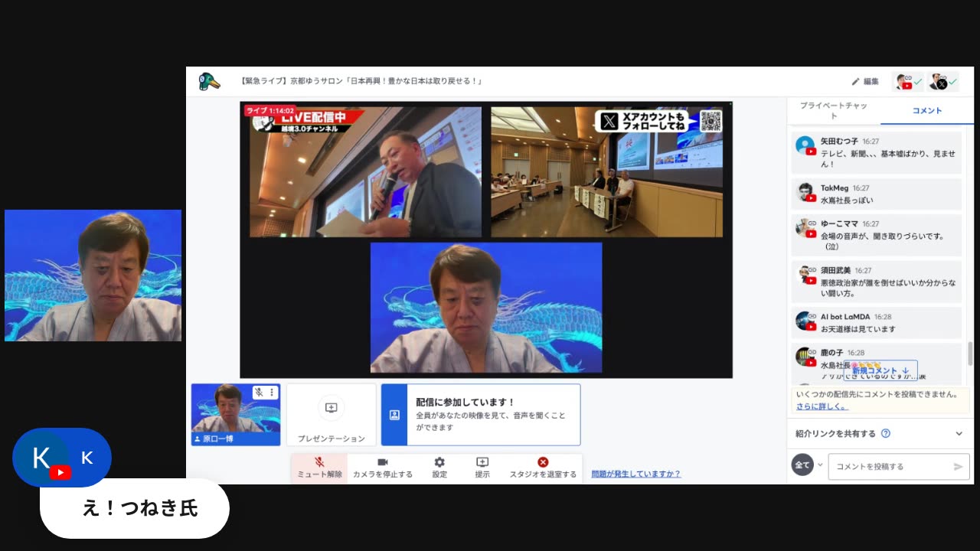Click the conference room wide video feed
The height and width of the screenshot is (551, 980).
click(606, 171)
